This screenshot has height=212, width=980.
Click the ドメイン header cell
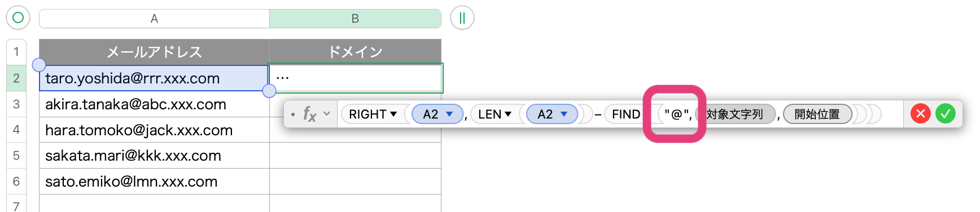coord(355,52)
